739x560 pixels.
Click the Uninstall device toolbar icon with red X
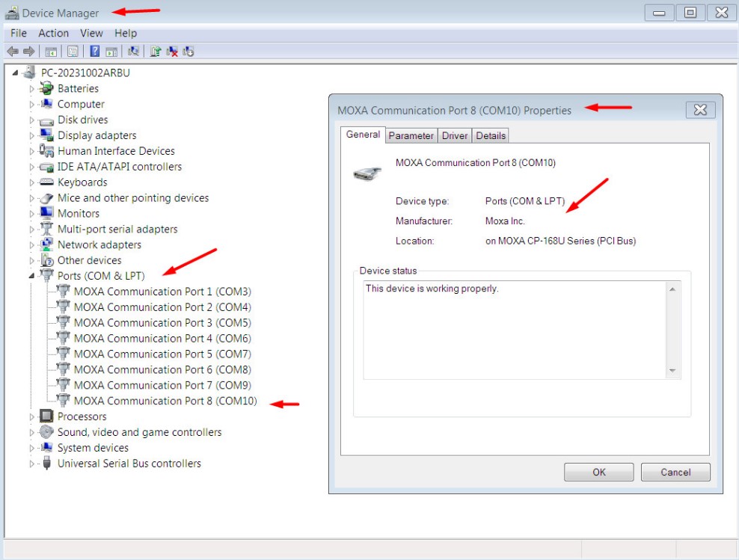point(172,52)
